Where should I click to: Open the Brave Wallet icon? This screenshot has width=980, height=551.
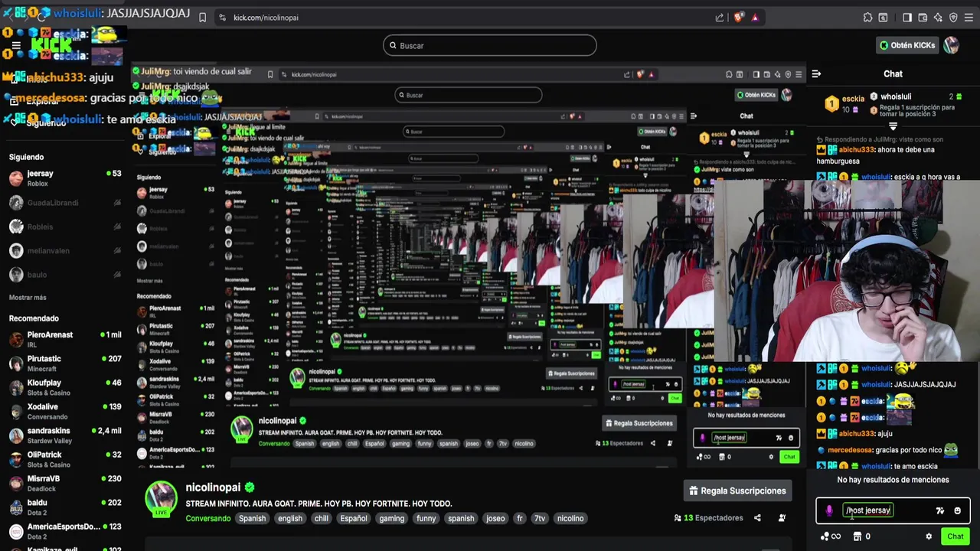coord(923,18)
